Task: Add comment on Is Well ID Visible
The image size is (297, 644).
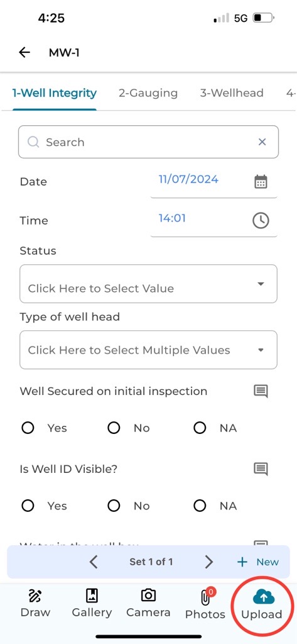Action: click(x=261, y=469)
